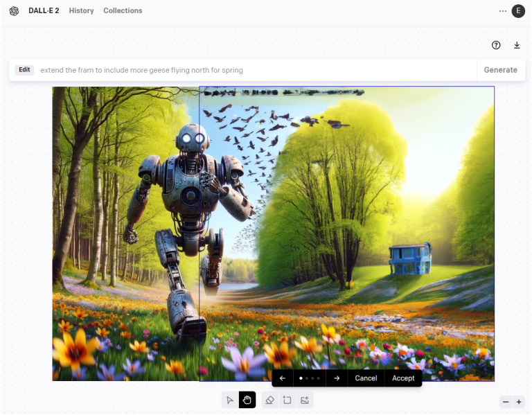
Task: Open the user profile avatar E
Action: [x=518, y=11]
